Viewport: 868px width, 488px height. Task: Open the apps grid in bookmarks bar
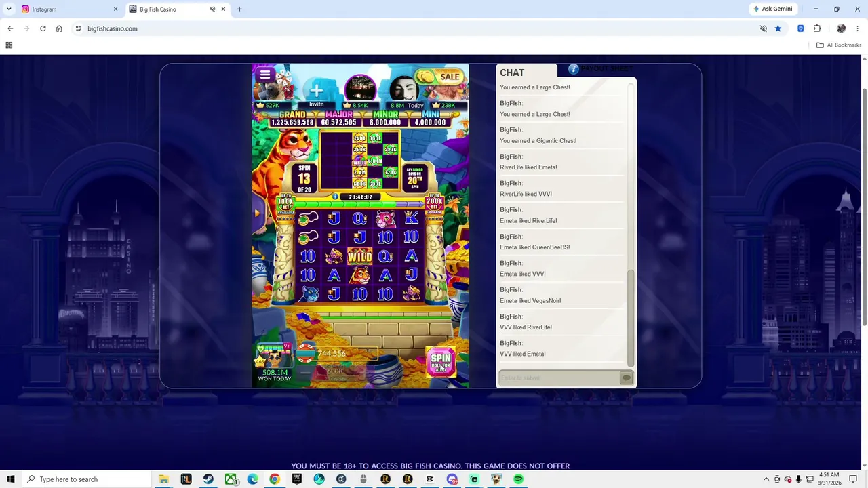pyautogui.click(x=9, y=45)
